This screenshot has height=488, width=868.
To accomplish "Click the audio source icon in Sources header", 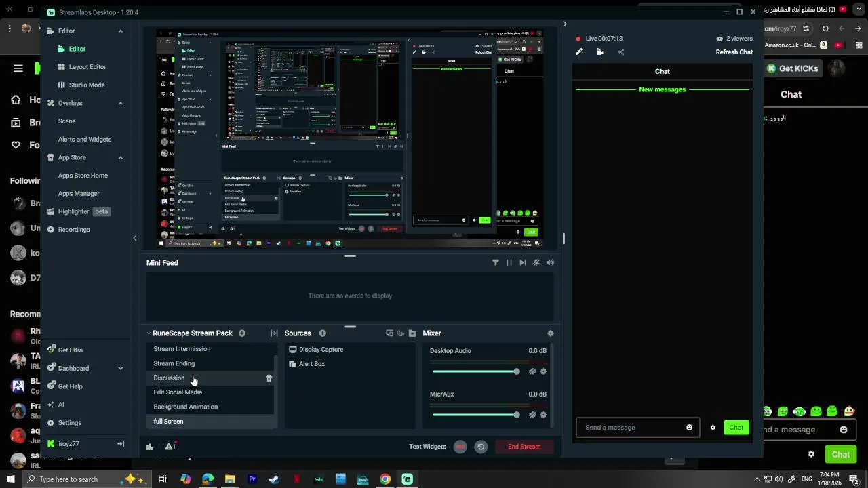I will 401,333.
